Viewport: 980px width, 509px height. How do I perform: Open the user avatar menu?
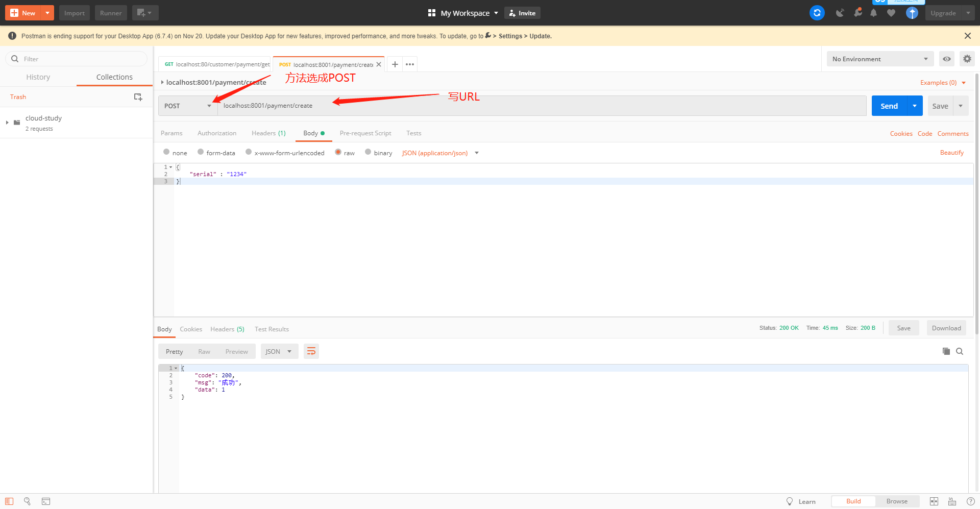point(912,13)
